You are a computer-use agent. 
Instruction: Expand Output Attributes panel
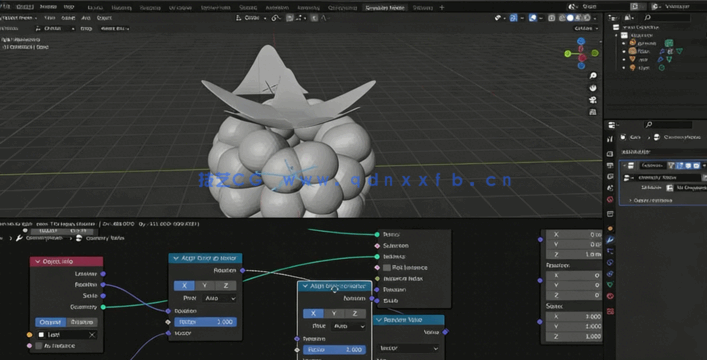[652, 200]
